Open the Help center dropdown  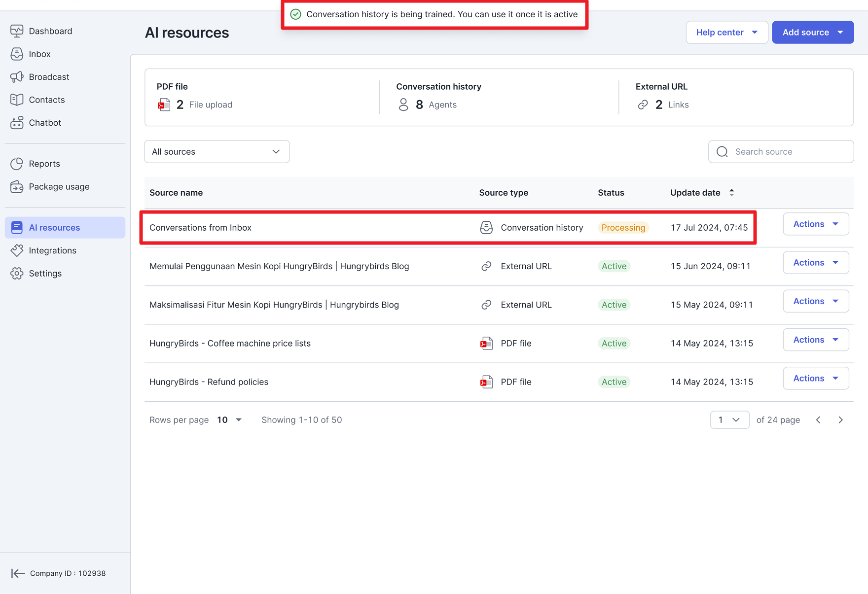coord(727,33)
